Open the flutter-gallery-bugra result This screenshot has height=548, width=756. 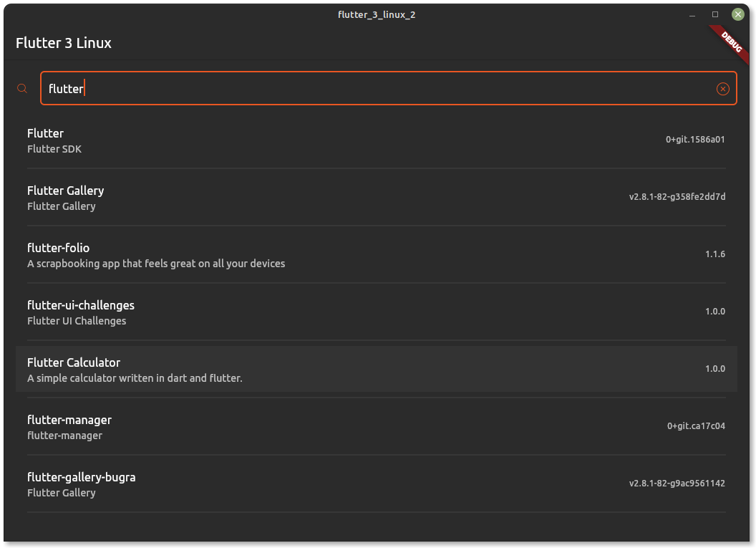tap(376, 484)
